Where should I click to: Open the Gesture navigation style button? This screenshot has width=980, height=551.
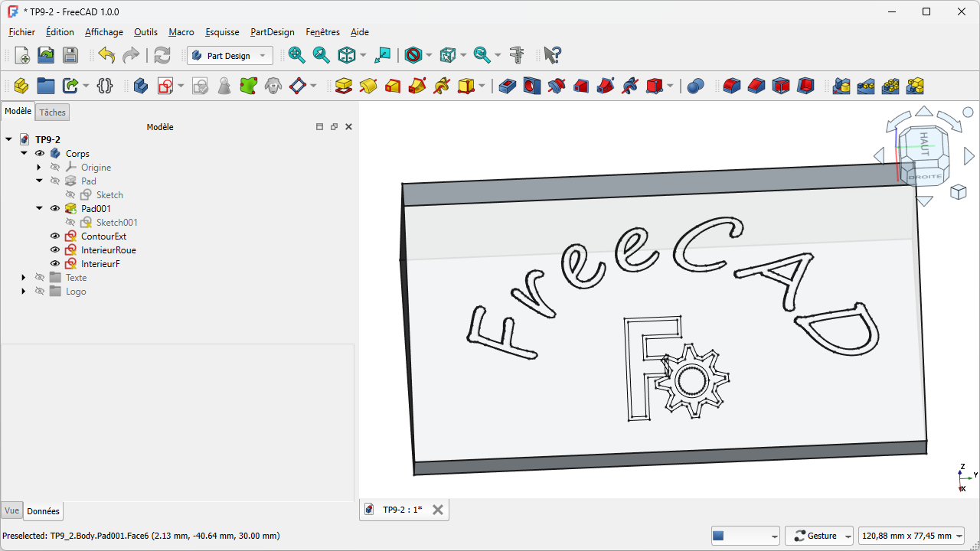click(819, 536)
